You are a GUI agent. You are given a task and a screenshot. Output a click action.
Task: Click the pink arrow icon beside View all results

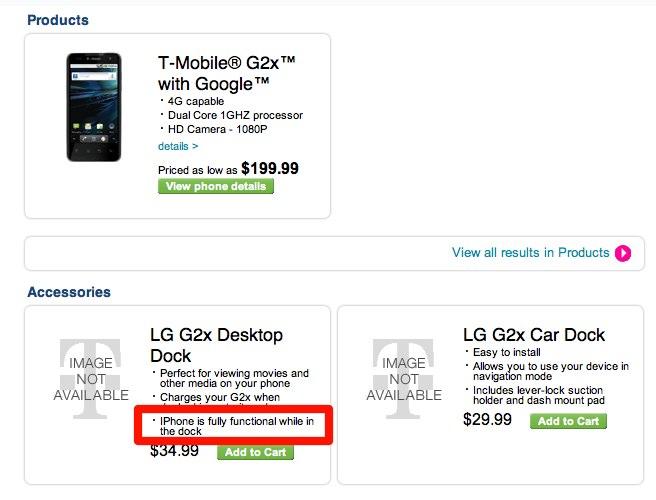[x=623, y=253]
